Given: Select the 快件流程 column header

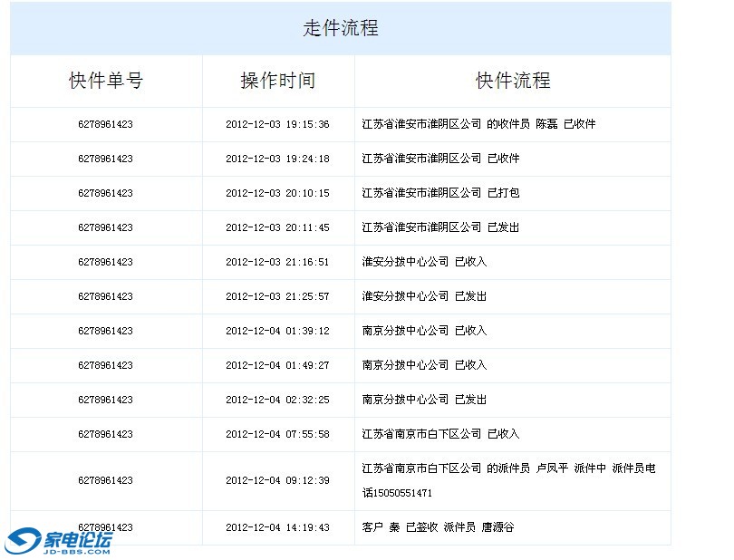Looking at the screenshot, I should tap(513, 81).
